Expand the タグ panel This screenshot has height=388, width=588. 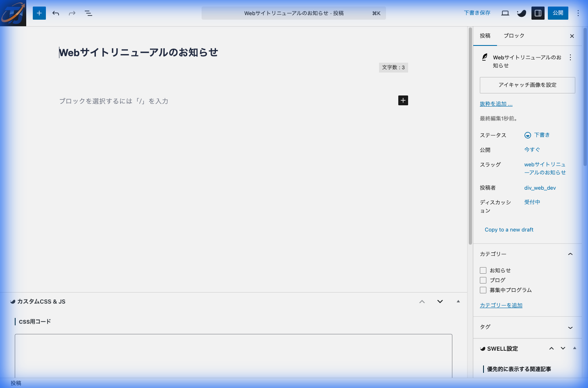[x=570, y=327]
